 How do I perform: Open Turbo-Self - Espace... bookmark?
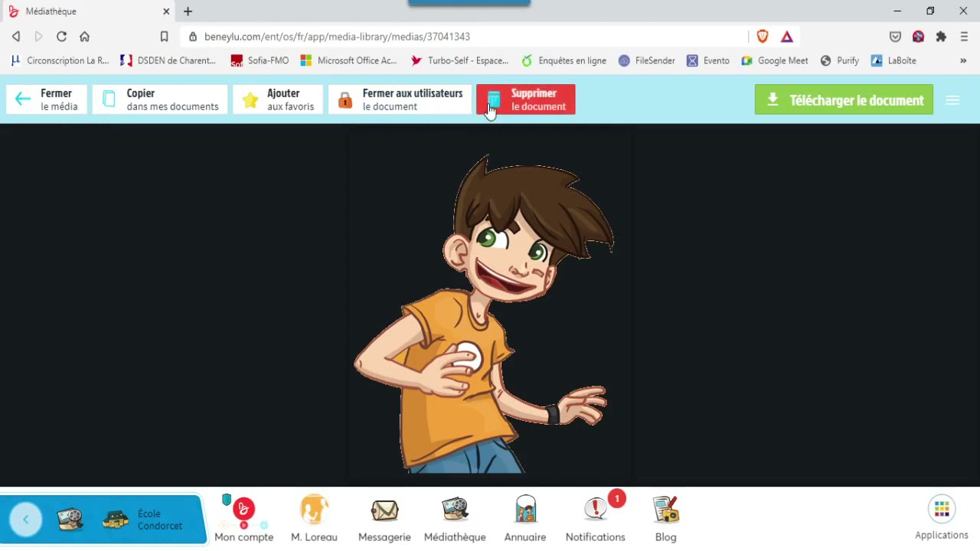(459, 60)
